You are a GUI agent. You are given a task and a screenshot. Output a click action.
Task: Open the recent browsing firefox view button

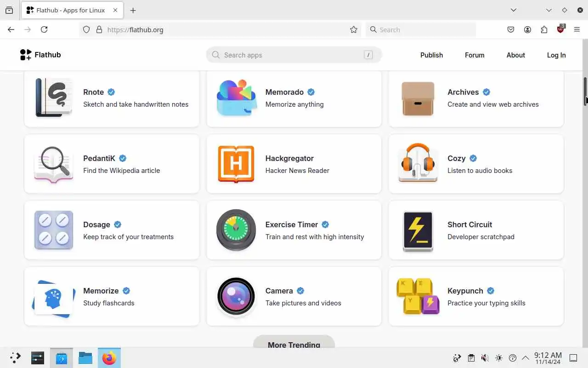9,10
